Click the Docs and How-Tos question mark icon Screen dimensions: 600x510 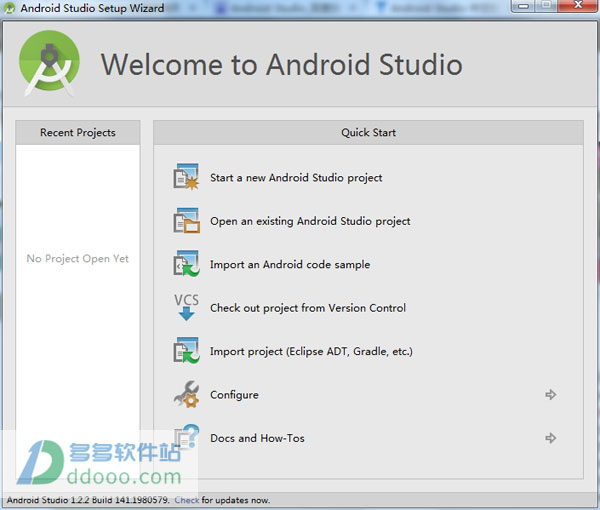pos(186,437)
